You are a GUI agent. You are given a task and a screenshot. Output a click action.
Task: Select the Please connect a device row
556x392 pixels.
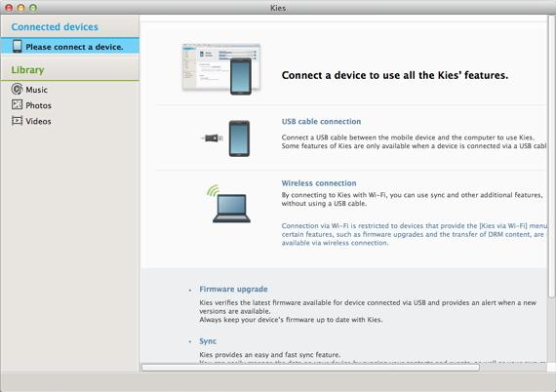pos(70,46)
